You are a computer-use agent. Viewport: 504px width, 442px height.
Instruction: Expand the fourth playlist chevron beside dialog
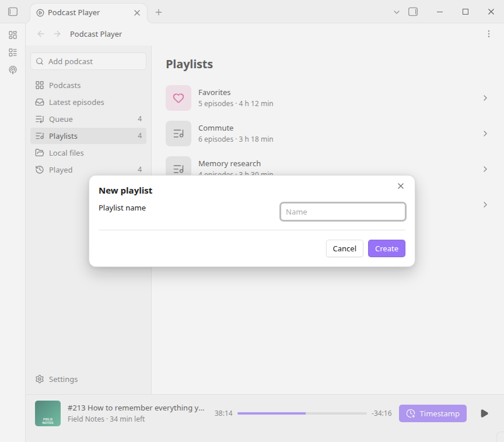[x=485, y=205]
